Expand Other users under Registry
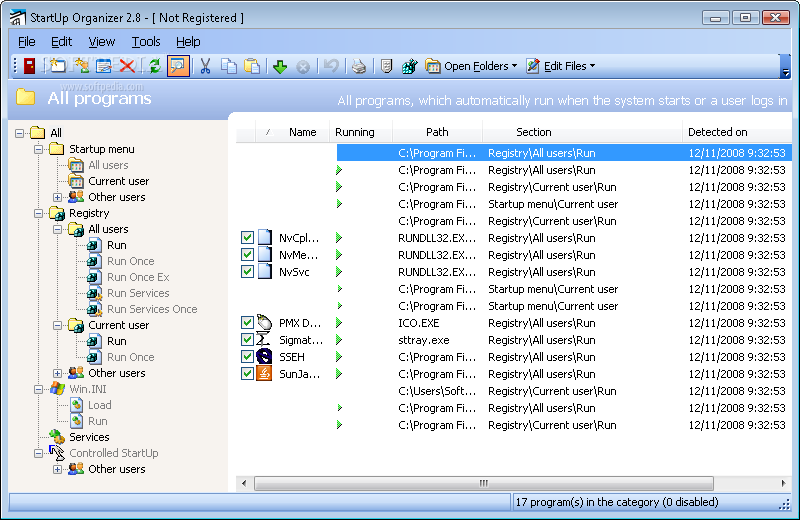This screenshot has width=800, height=520. [x=57, y=373]
